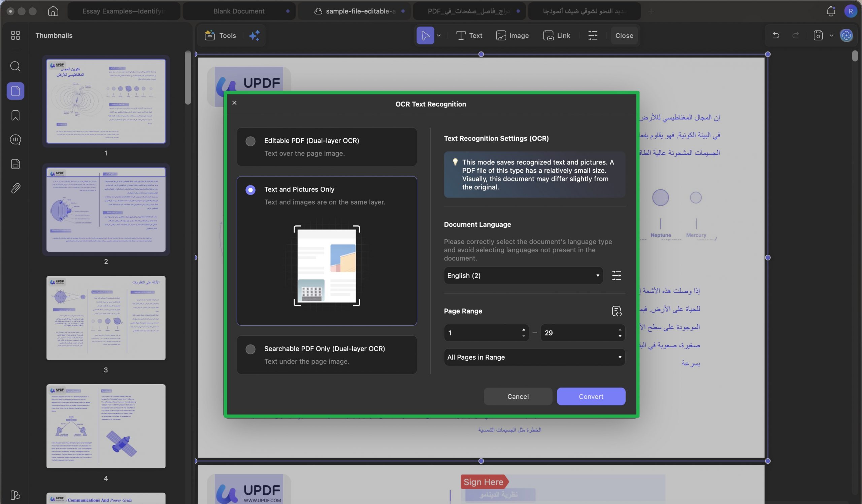Open the home screen icon
The height and width of the screenshot is (504, 862).
point(53,11)
